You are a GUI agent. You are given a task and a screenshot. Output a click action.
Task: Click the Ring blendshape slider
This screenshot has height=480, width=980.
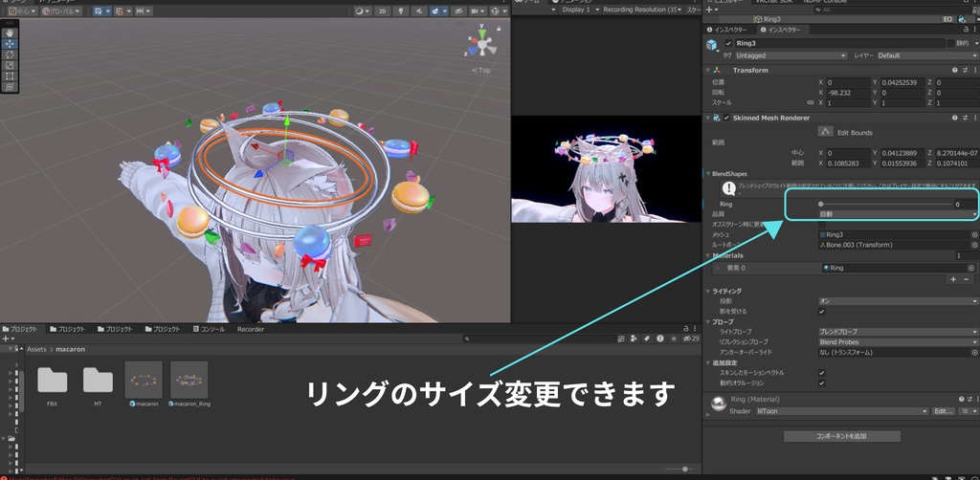click(x=885, y=204)
